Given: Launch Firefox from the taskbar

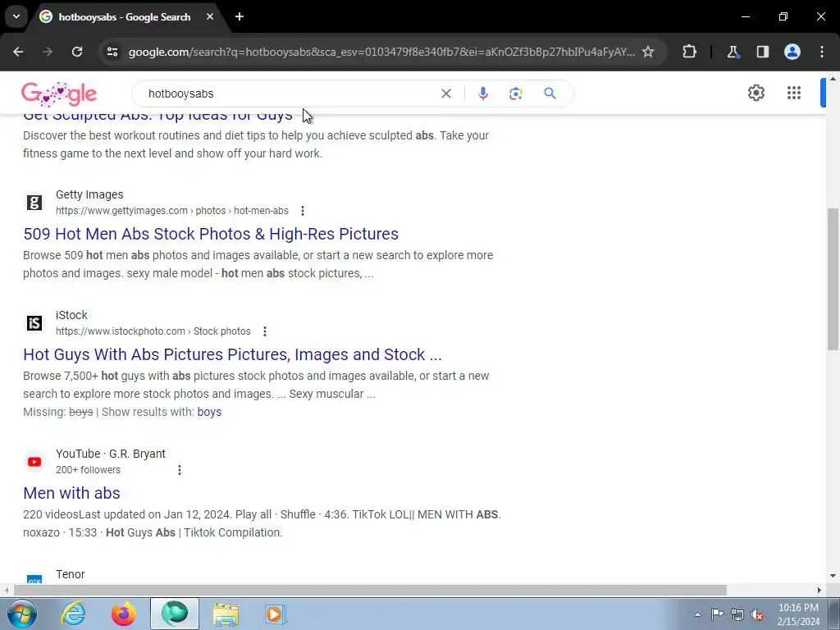Looking at the screenshot, I should point(124,614).
